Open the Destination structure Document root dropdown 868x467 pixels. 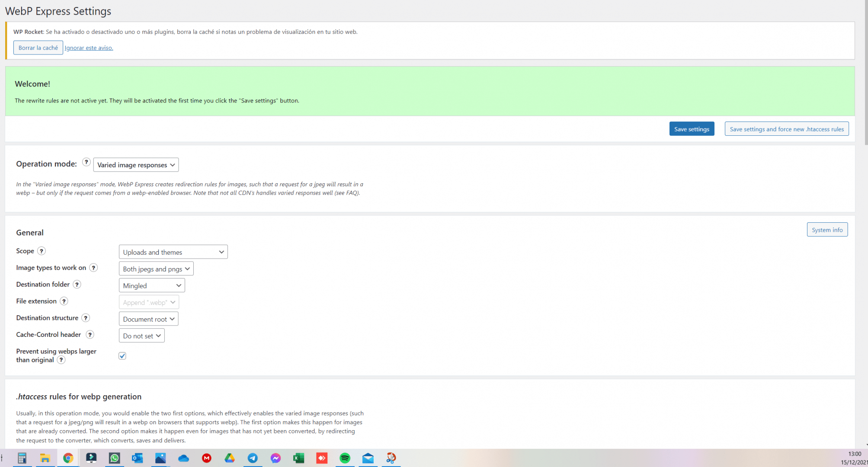[148, 319]
